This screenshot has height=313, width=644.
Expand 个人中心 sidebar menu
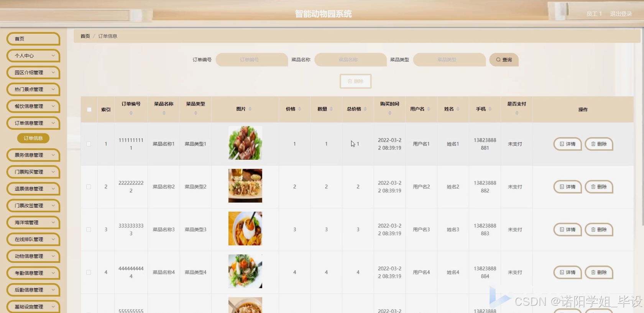coord(33,56)
